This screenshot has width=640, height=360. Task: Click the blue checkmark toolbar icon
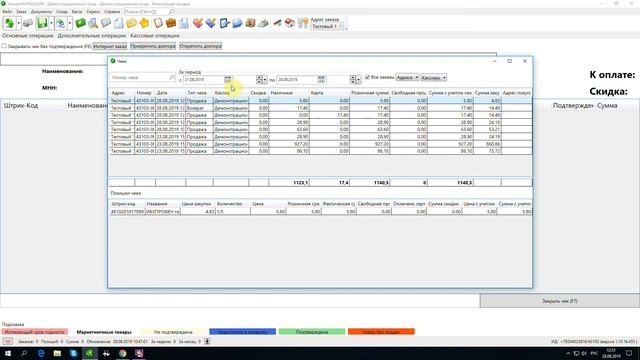pos(211,23)
